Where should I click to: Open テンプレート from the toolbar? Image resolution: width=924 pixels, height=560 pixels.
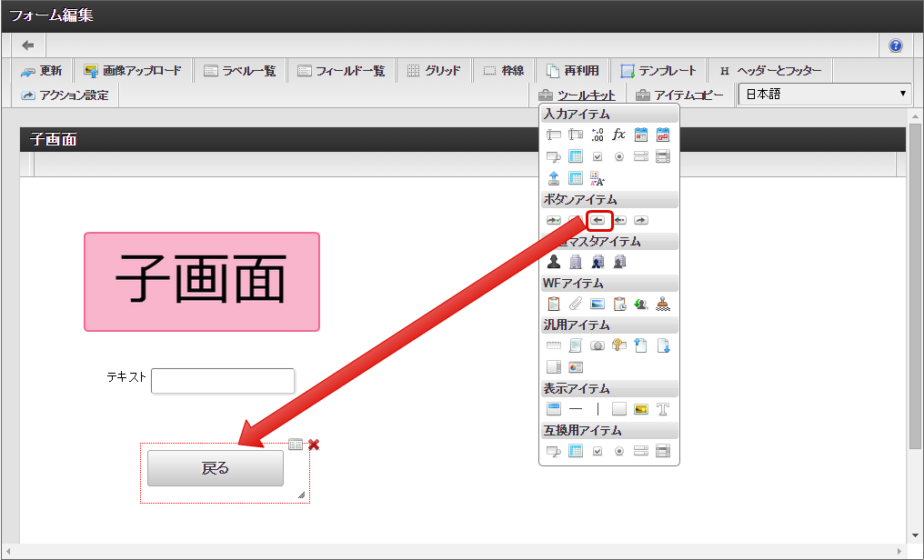click(658, 71)
